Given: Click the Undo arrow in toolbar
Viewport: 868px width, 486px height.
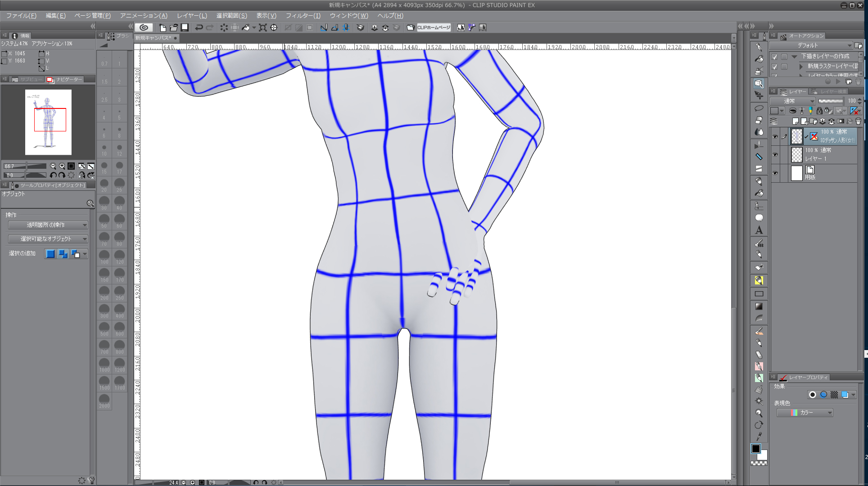Looking at the screenshot, I should (199, 27).
